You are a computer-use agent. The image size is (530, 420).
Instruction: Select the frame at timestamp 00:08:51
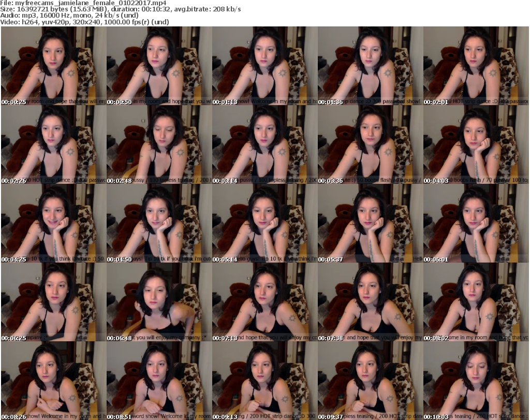tap(159, 381)
